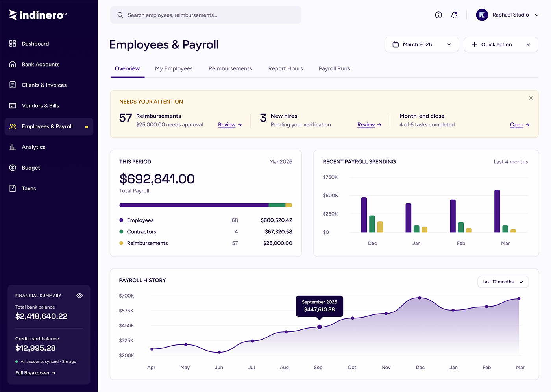Click the 4 of 6 tasks completed text
This screenshot has width=551, height=392.
[x=427, y=125]
